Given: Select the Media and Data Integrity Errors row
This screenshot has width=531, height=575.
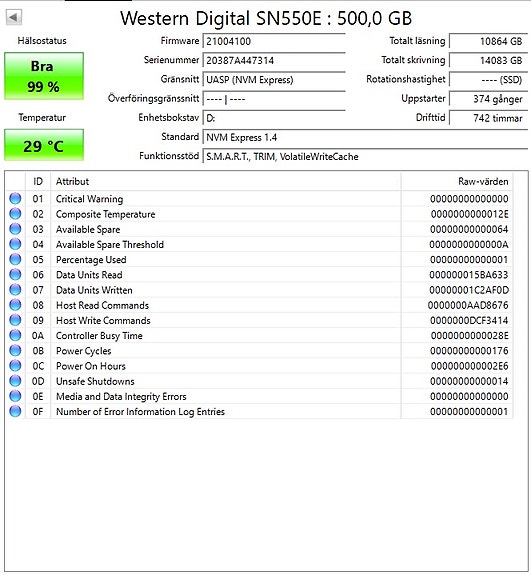Looking at the screenshot, I should 259,396.
